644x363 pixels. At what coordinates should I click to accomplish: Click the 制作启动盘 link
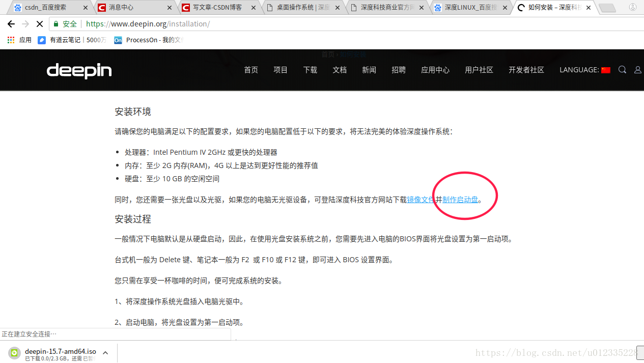coord(460,200)
